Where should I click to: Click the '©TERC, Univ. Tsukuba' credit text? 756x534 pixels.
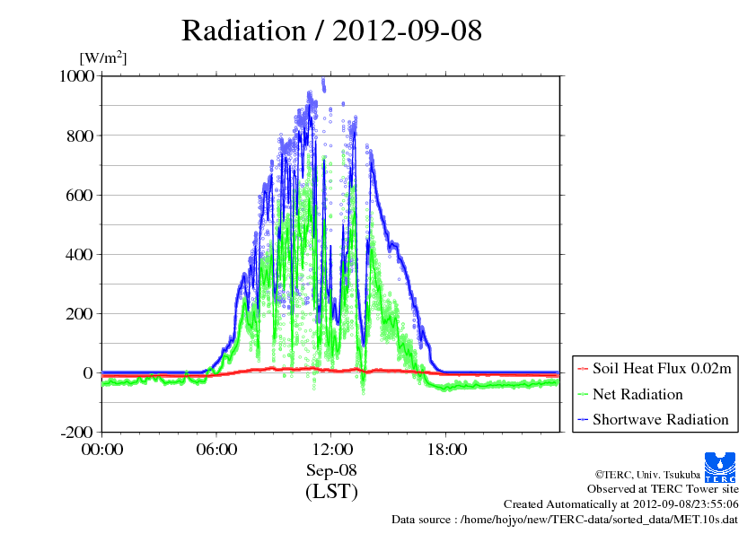(647, 475)
